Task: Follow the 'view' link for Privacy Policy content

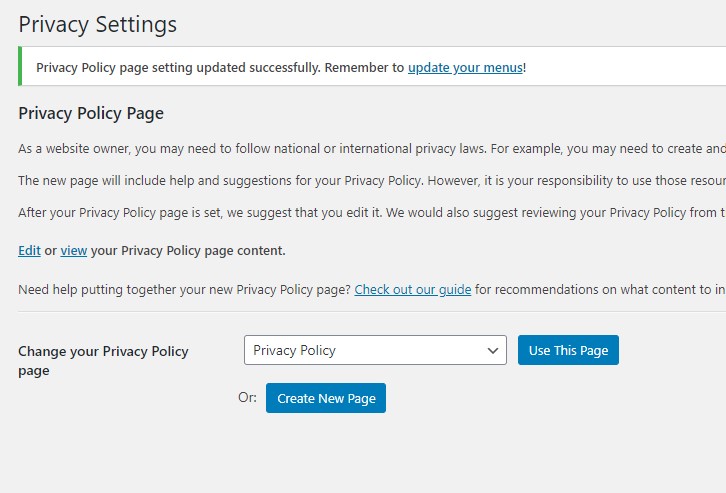Action: 74,250
